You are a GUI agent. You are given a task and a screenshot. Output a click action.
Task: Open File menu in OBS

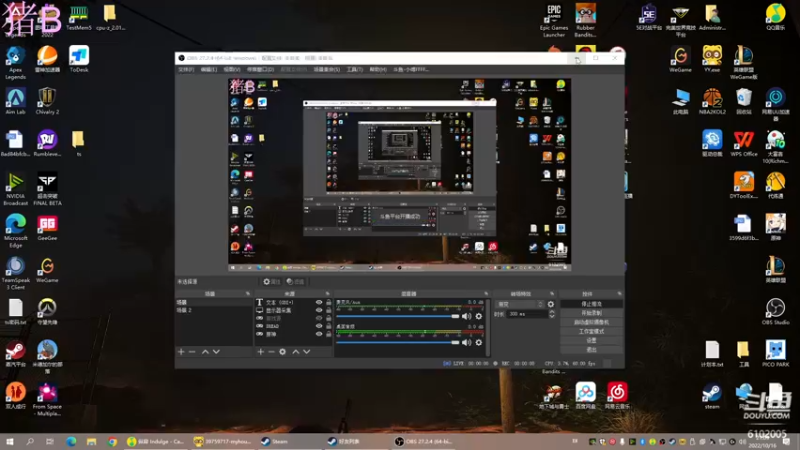[186, 69]
